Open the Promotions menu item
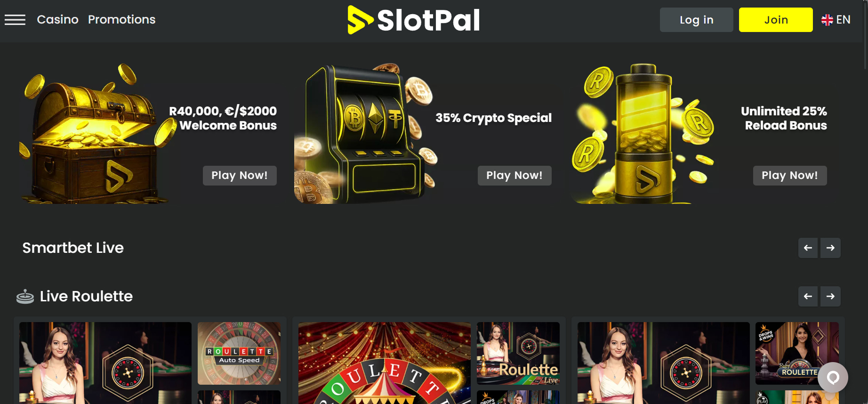The width and height of the screenshot is (868, 404). tap(121, 20)
